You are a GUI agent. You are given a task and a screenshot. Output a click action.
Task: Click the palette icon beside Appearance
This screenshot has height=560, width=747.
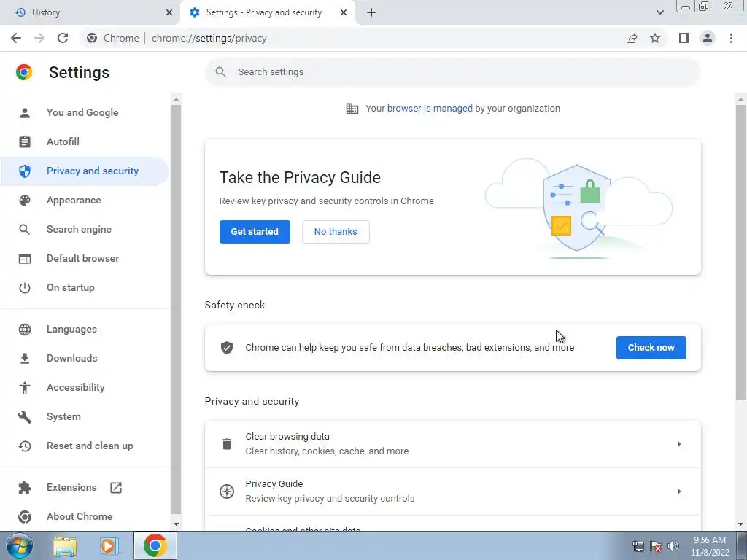(x=25, y=201)
